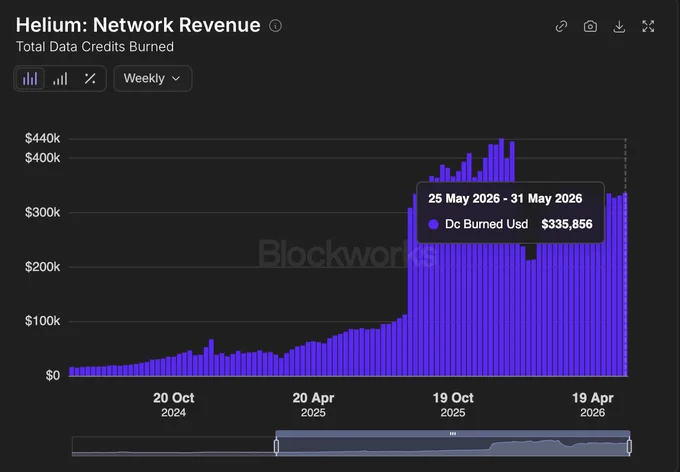The width and height of the screenshot is (680, 472).
Task: Open the Weekly interval dropdown
Action: tap(153, 79)
